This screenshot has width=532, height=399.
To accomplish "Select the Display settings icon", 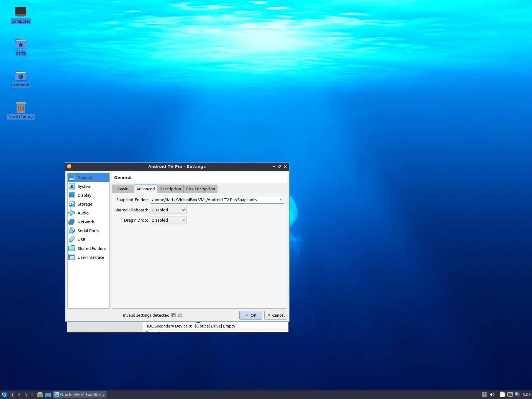I will [x=72, y=195].
